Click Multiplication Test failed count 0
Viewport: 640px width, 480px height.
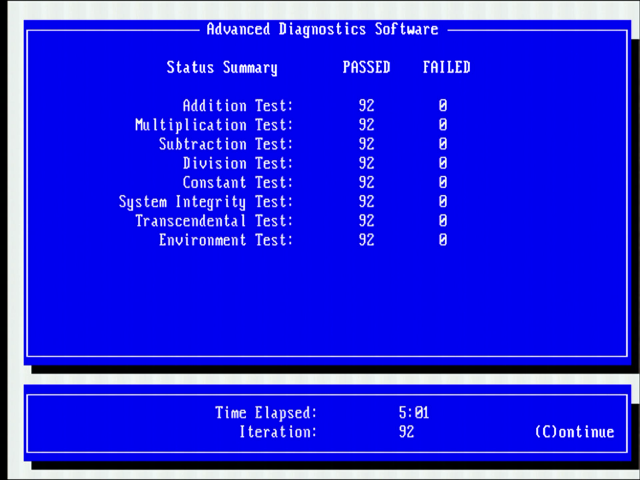443,125
